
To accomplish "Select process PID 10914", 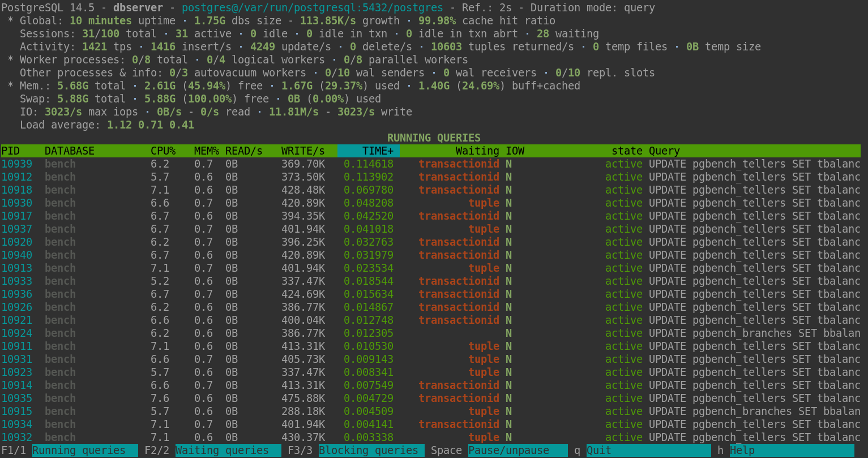I will 16,386.
